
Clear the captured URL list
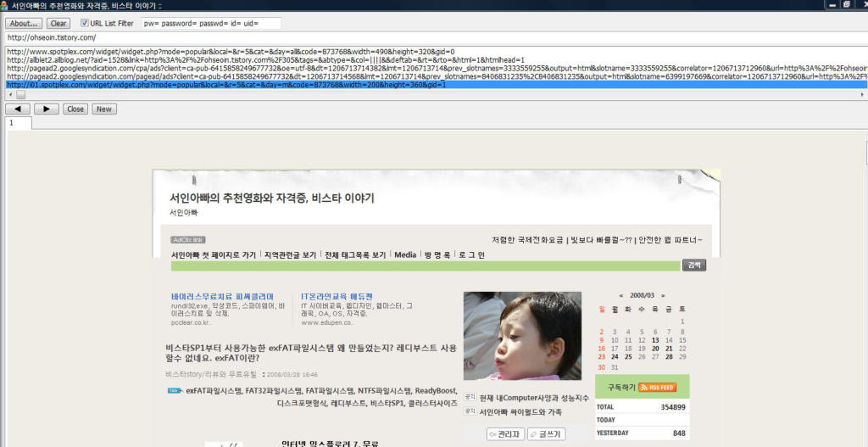(x=58, y=23)
